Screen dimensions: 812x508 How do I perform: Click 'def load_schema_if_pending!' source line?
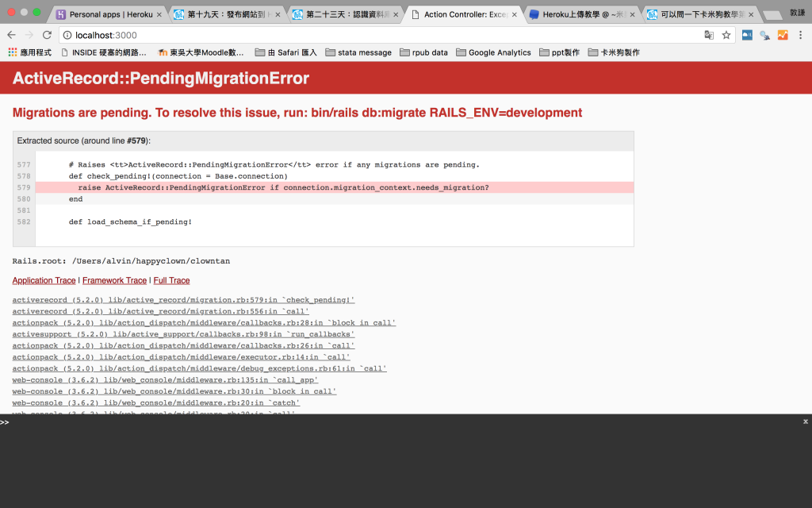[x=130, y=222]
